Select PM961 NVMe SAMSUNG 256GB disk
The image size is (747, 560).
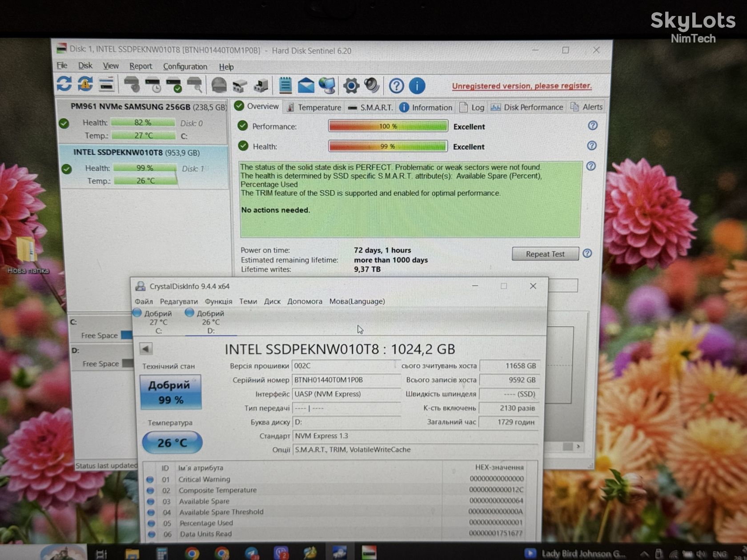coord(143,120)
